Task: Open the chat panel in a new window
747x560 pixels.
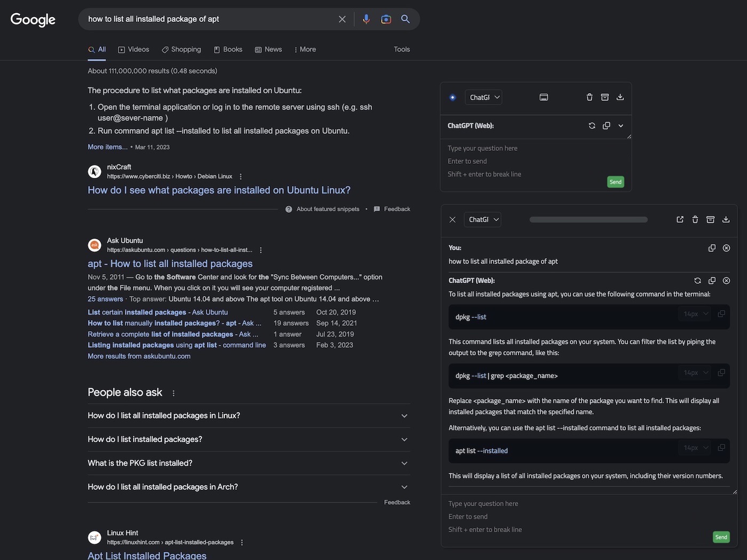Action: tap(680, 219)
